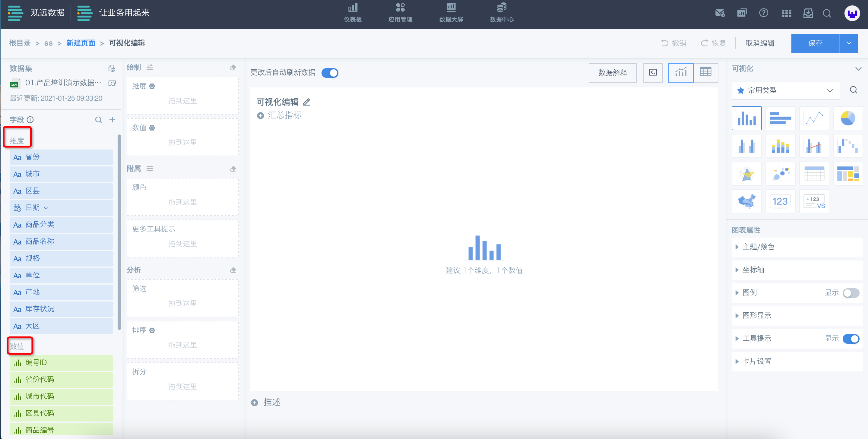Open 数据中心 in the top navigation

[x=501, y=13]
